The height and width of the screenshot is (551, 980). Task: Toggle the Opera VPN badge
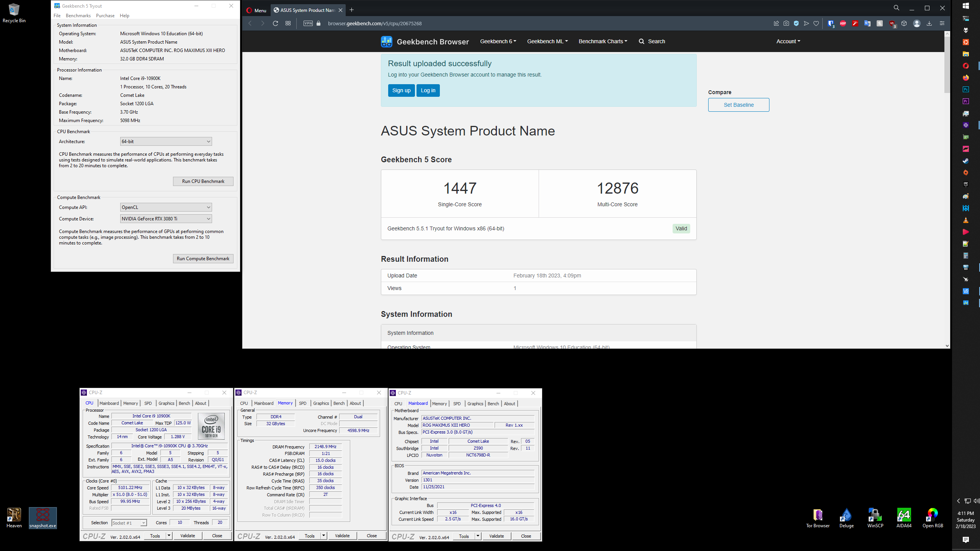(x=308, y=23)
